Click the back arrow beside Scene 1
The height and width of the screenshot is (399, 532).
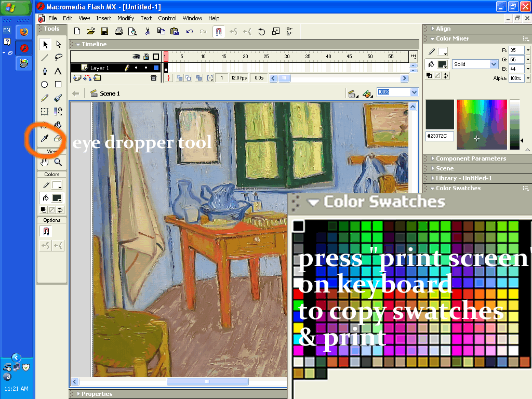click(x=76, y=94)
